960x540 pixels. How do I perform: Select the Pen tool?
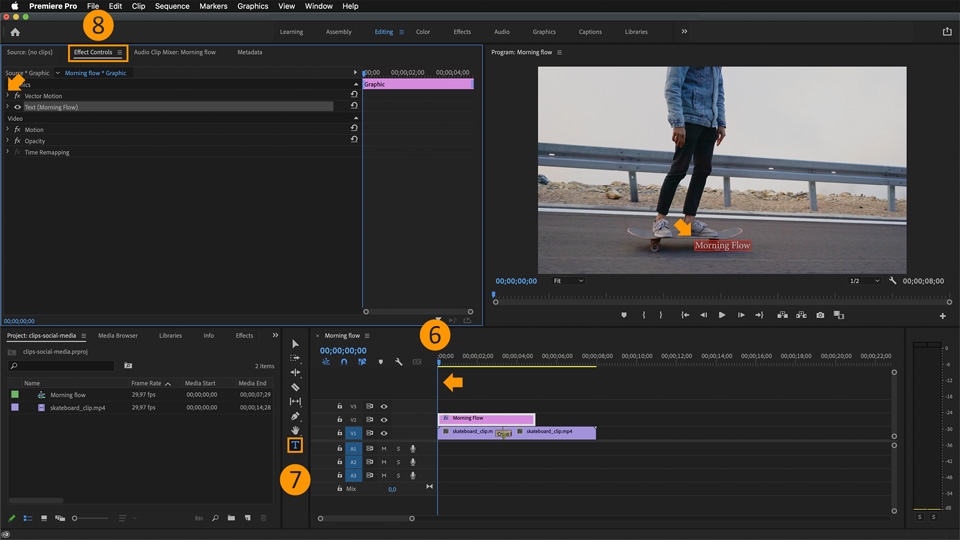(x=295, y=416)
